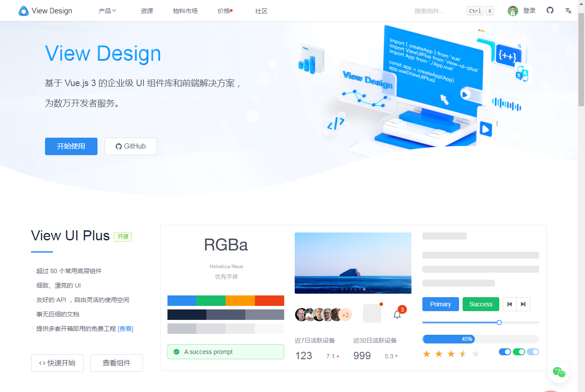Select the green color swatch
Viewport: 585px width, 392px height.
tap(211, 301)
